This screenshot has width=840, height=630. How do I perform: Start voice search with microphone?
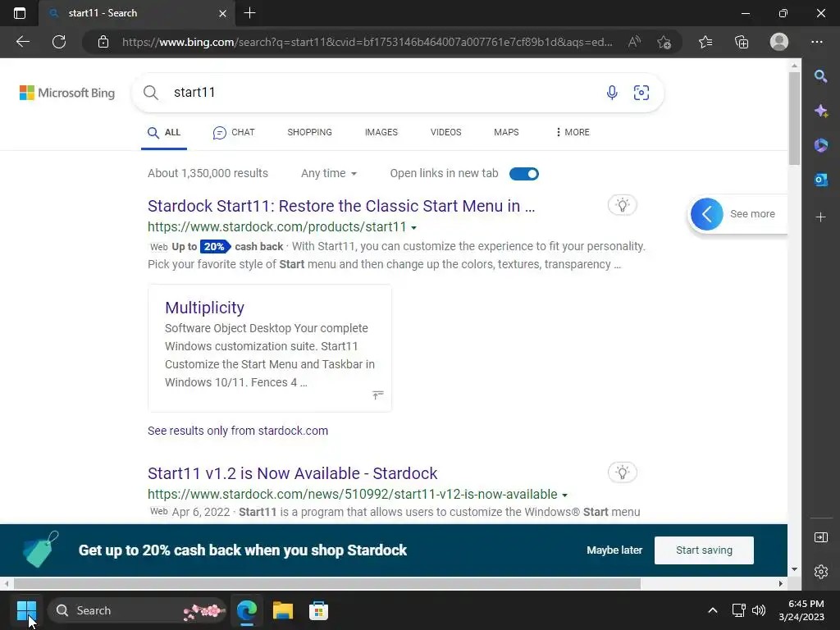[x=612, y=93]
